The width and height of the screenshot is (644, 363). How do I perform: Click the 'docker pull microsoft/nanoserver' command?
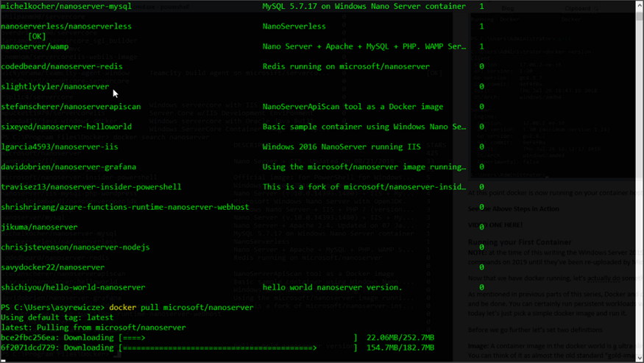tap(181, 308)
